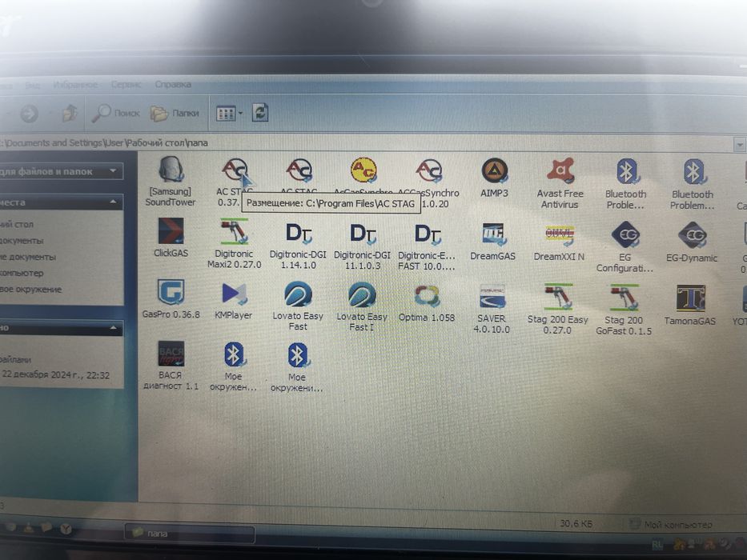Viewport: 747px width, 560px height.
Task: Open the 'вое окружение' network link
Action: coord(31,289)
